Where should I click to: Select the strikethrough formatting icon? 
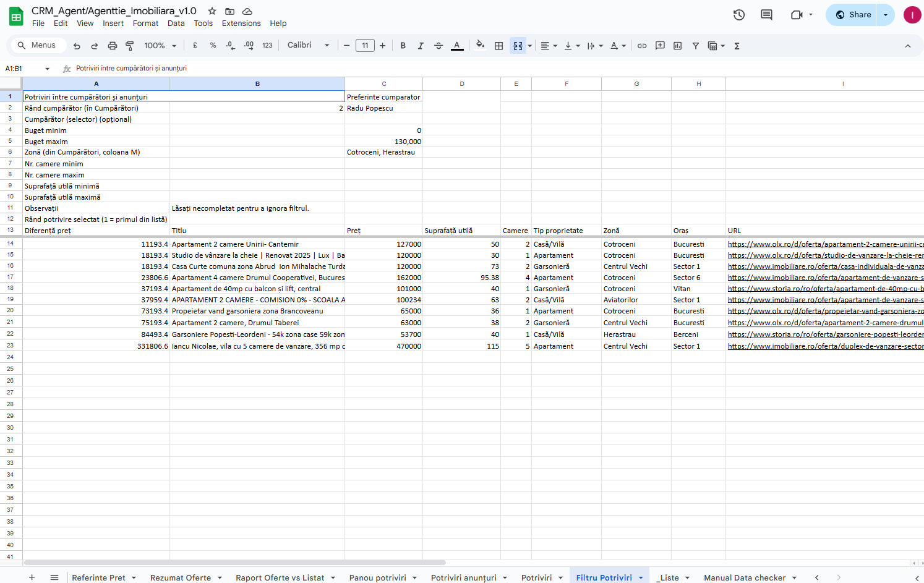438,45
